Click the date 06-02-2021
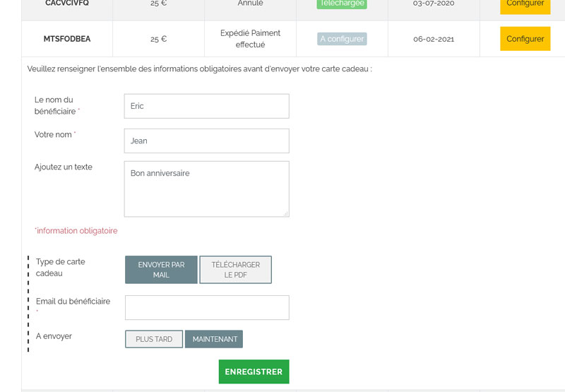The height and width of the screenshot is (392, 565). pos(434,39)
